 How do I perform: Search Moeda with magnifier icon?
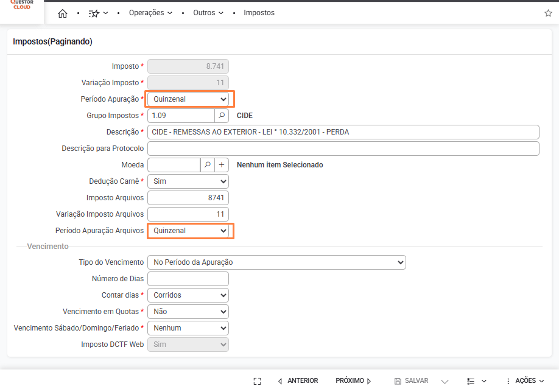click(208, 165)
